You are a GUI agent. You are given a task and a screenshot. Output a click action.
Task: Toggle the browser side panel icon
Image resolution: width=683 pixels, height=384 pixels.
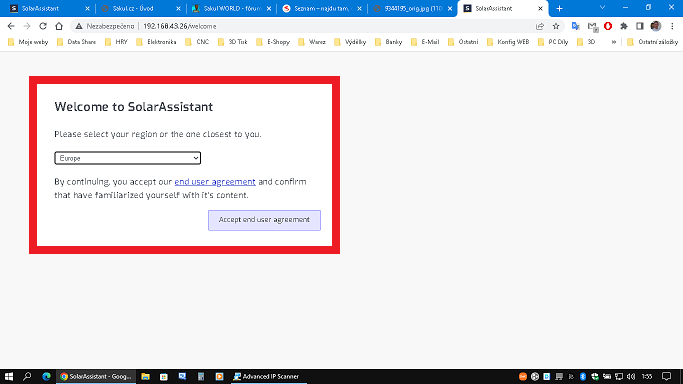pyautogui.click(x=639, y=26)
